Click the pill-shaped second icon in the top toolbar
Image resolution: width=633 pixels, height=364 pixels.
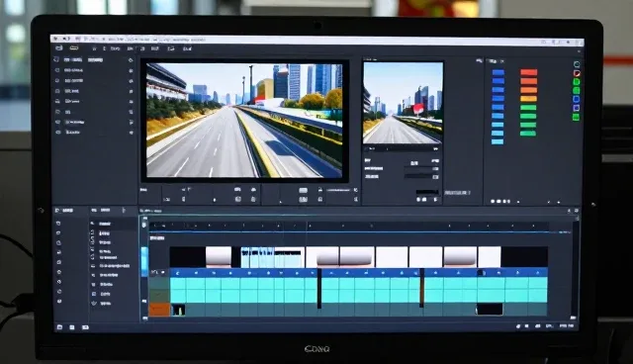(74, 48)
